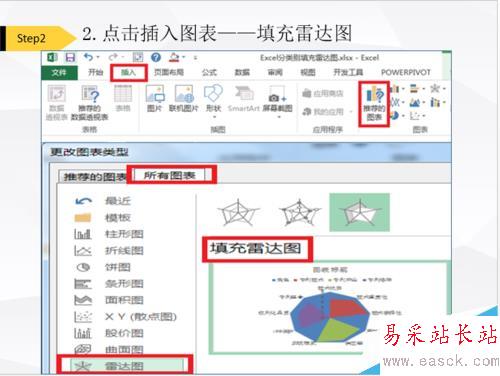The width and height of the screenshot is (500, 376).
Task: Open the Help question mark icon
Action: (156, 57)
